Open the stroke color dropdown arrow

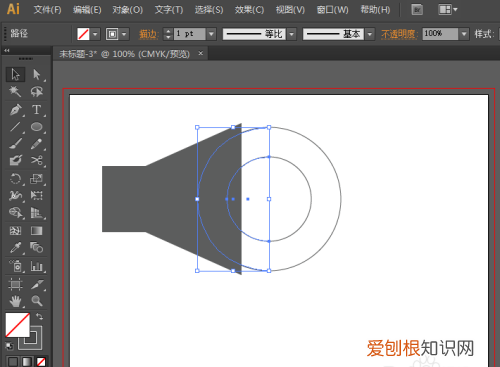tap(124, 34)
